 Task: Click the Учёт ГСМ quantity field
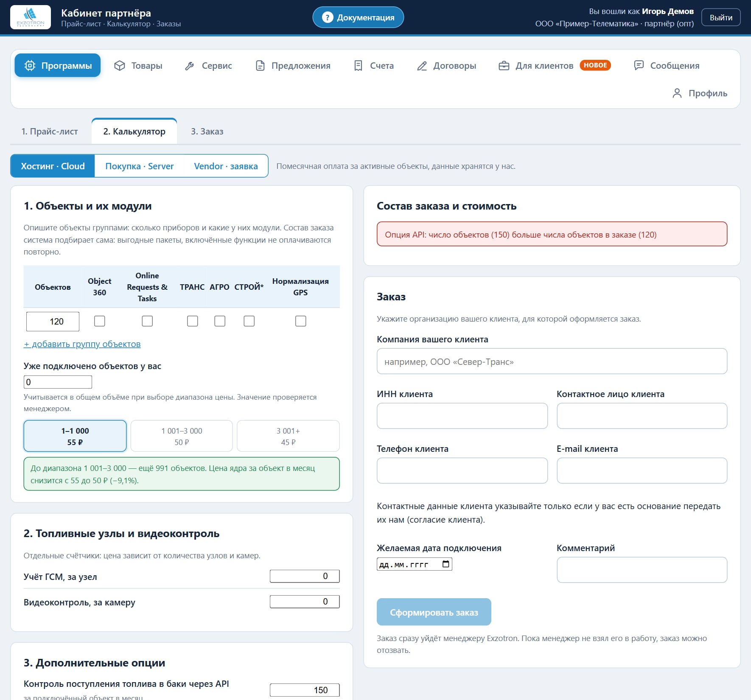[305, 576]
